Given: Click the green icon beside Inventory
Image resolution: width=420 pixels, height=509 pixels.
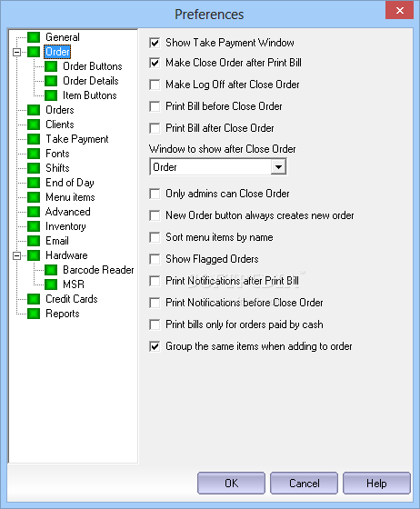Looking at the screenshot, I should click(34, 226).
